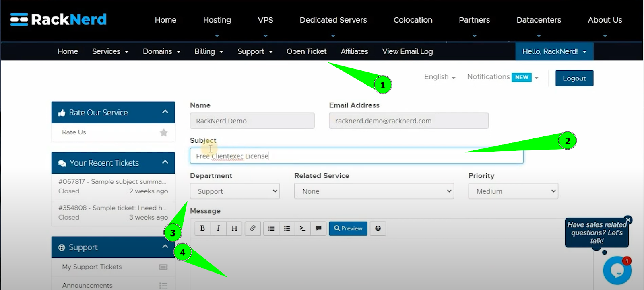The width and height of the screenshot is (644, 290).
Task: Insert a link with the link icon
Action: click(253, 228)
